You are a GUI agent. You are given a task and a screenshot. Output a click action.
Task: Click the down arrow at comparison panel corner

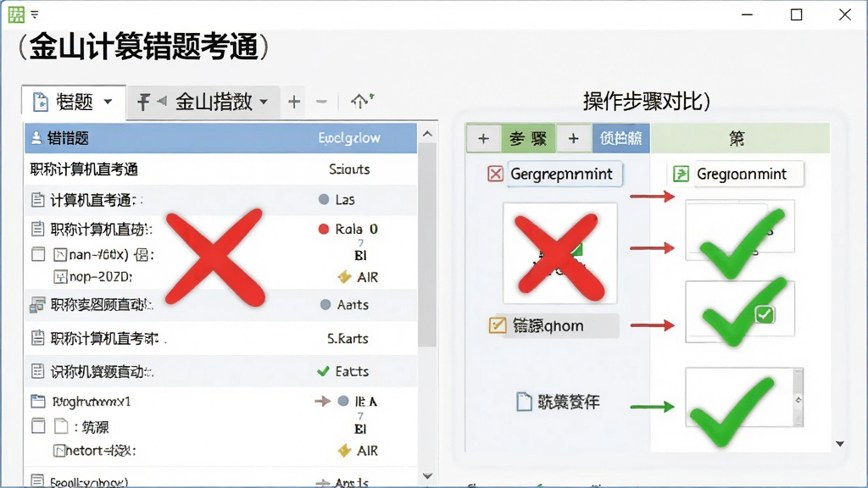point(840,444)
